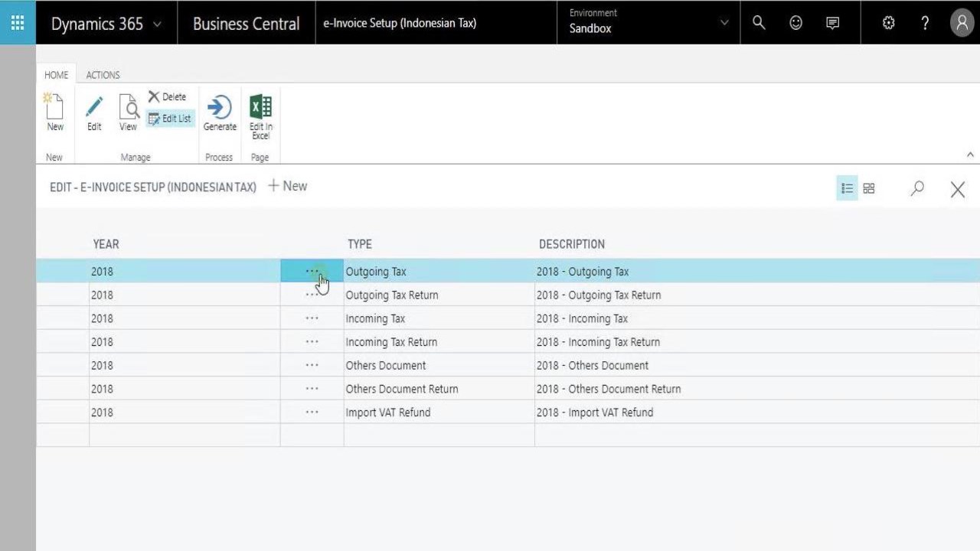Select the Others Document Return type cell
The image size is (980, 551).
click(439, 389)
